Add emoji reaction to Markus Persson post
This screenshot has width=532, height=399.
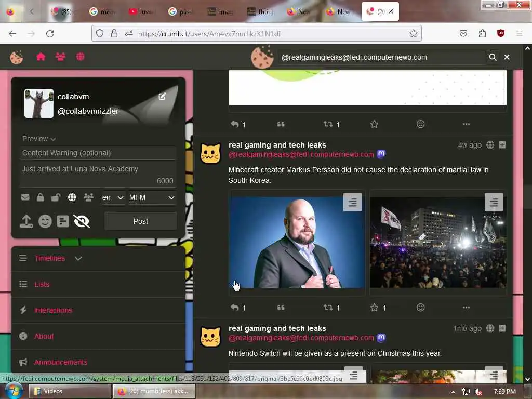pos(420,308)
